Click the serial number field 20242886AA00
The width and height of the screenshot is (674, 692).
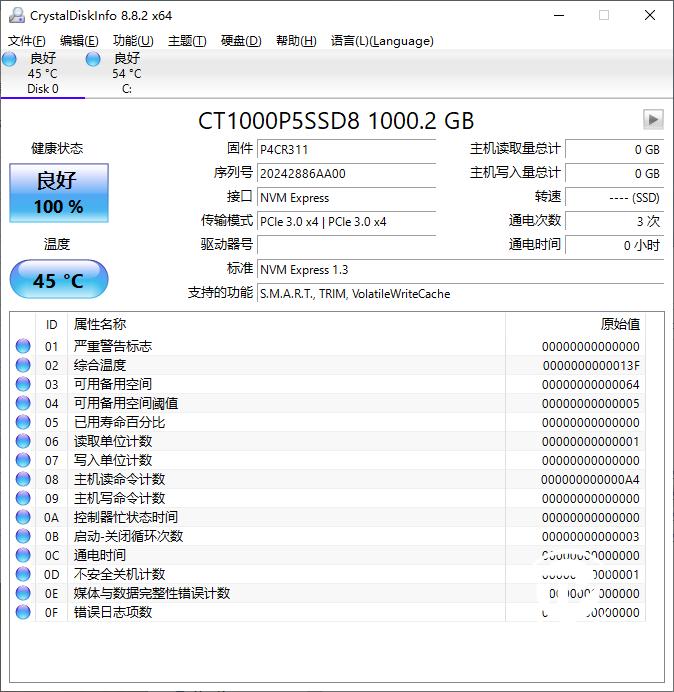(346, 173)
